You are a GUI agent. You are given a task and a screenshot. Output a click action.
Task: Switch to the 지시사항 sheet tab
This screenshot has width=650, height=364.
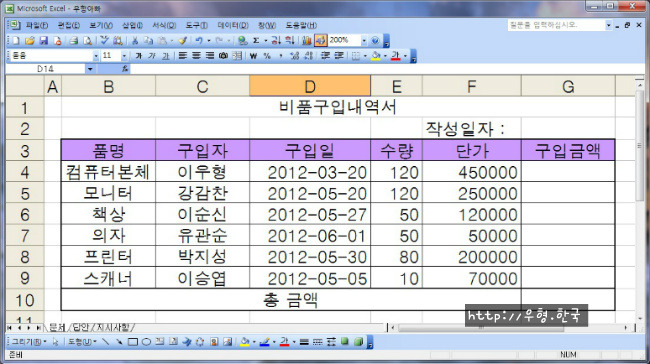tap(113, 328)
